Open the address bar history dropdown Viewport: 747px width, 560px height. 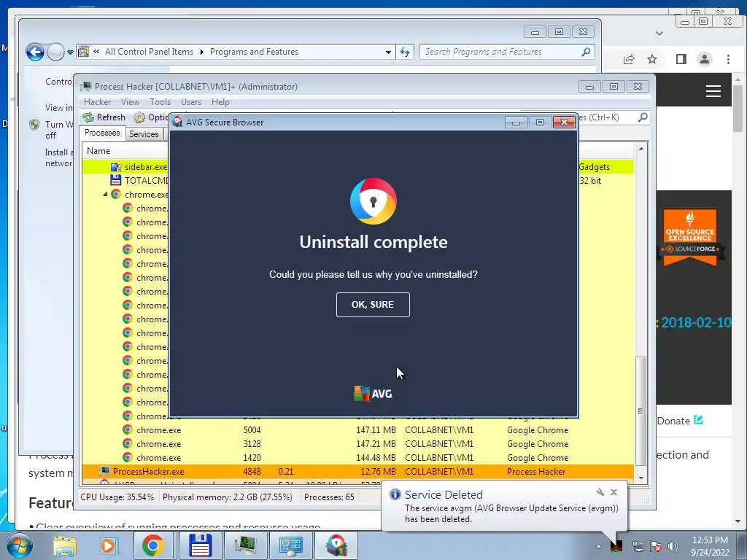(388, 52)
